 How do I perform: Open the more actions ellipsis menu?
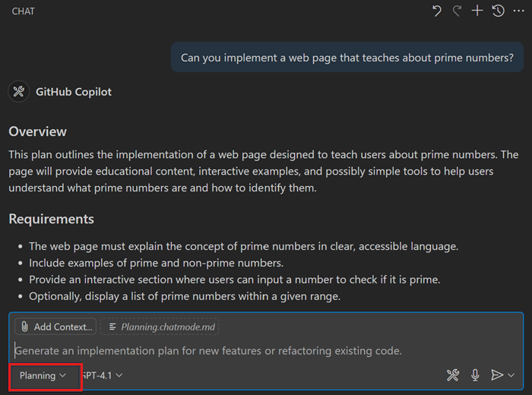click(518, 11)
